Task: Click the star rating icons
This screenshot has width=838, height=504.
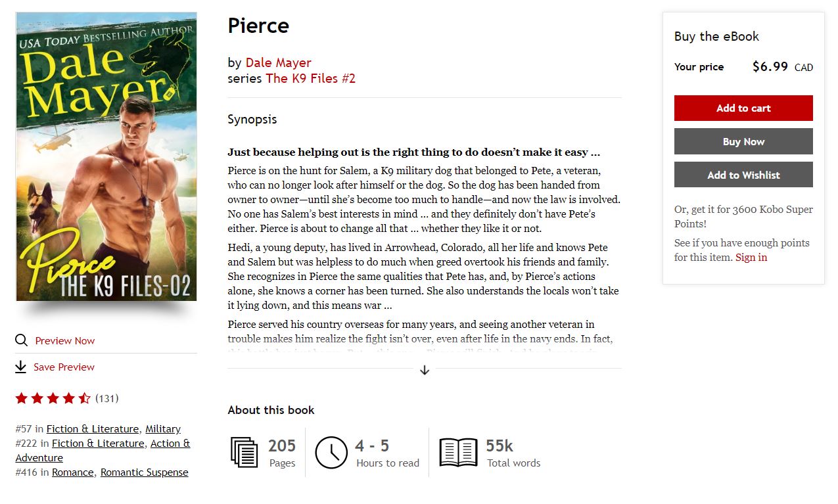Action: (x=53, y=398)
